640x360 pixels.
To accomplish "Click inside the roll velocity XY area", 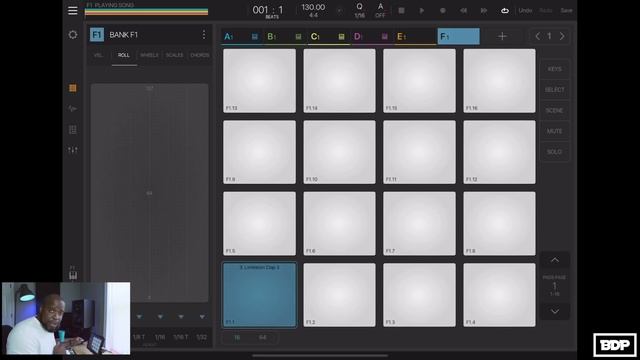I will point(149,193).
